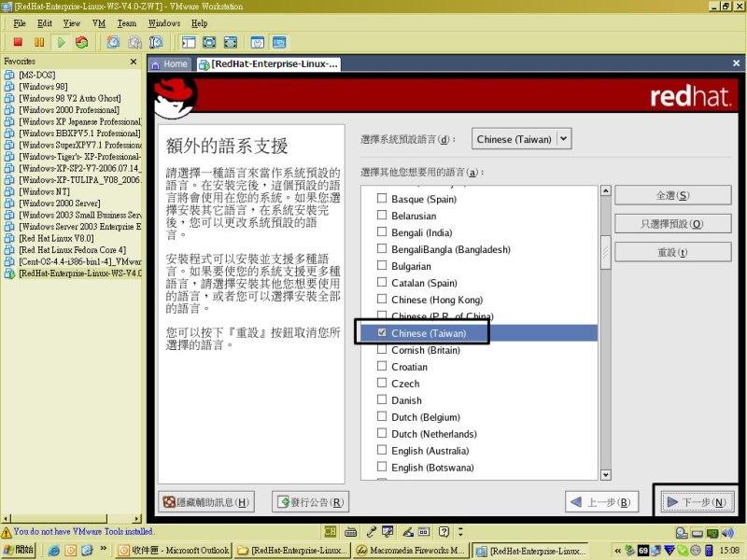Image resolution: width=747 pixels, height=560 pixels.
Task: Click the Revert to Snapshot toolbar icon
Action: coord(134,42)
